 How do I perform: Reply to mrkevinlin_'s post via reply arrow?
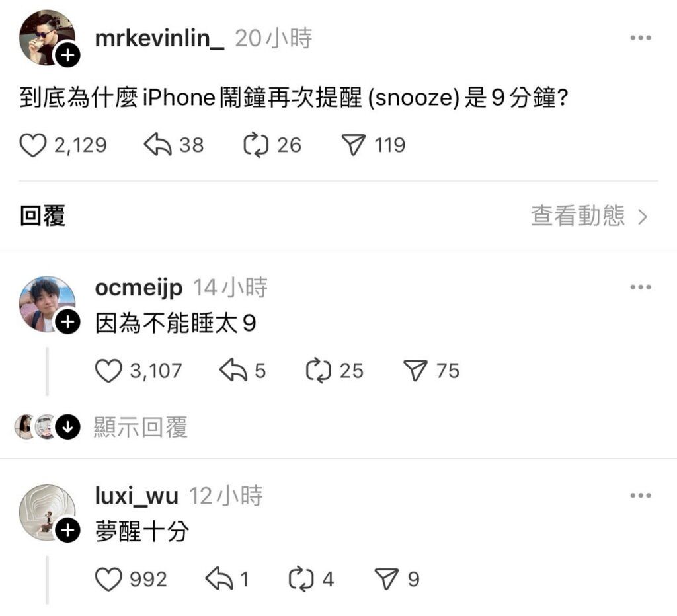pyautogui.click(x=157, y=145)
